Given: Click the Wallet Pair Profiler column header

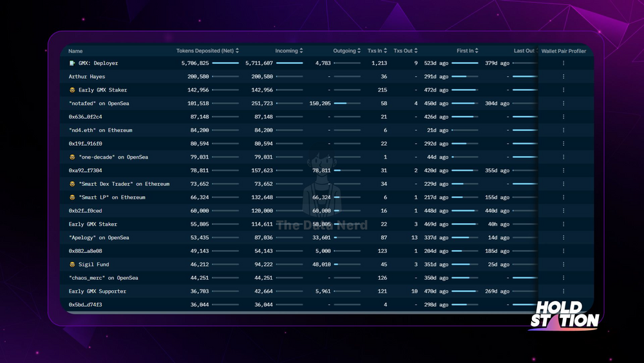Looking at the screenshot, I should (563, 51).
